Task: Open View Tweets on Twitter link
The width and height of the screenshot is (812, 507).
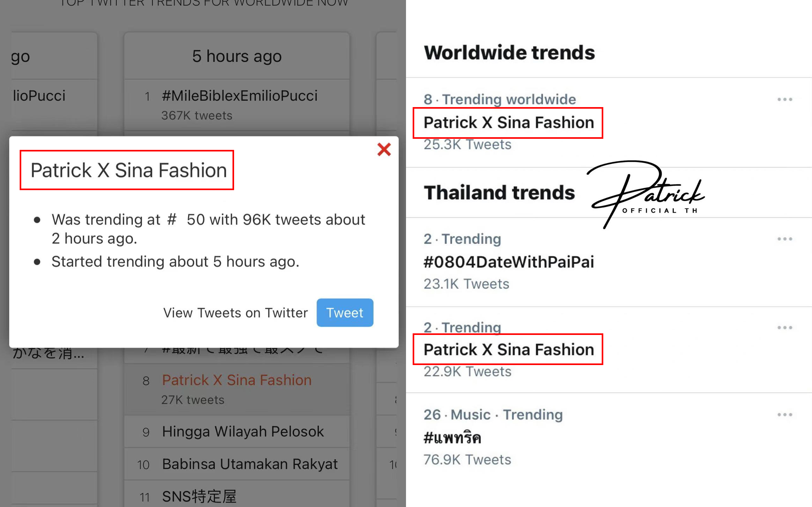Action: click(x=235, y=313)
